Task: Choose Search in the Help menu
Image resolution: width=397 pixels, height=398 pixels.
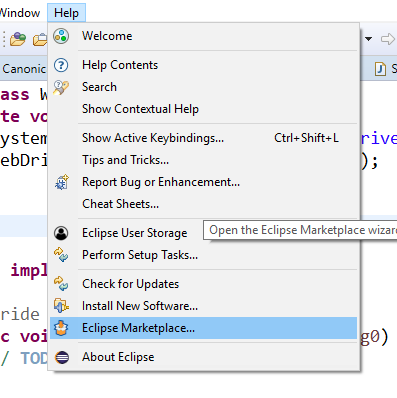Action: [x=203, y=87]
